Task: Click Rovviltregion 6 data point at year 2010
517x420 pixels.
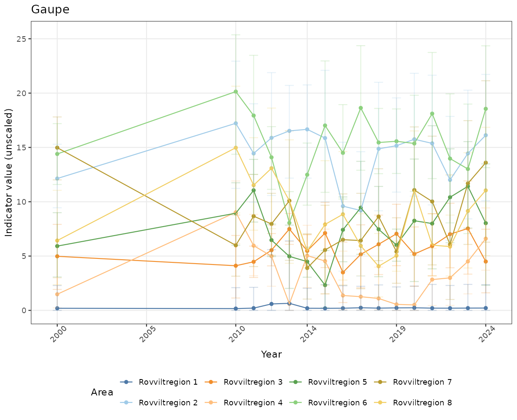Action: (x=236, y=91)
